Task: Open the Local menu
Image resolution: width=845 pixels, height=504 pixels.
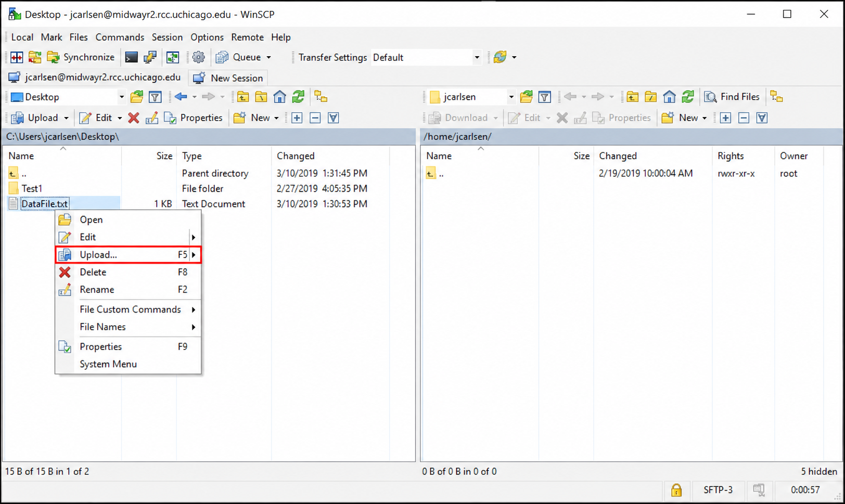Action: click(x=22, y=37)
